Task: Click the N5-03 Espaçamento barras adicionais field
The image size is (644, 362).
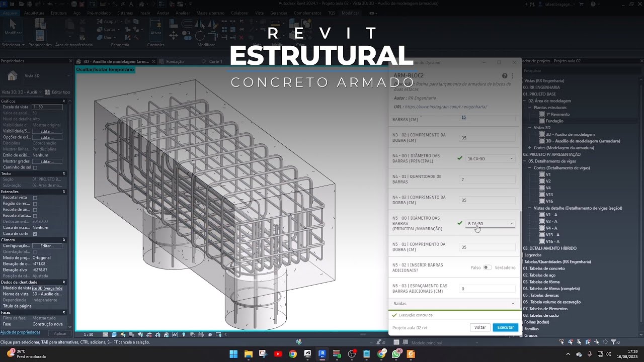Action: coord(487,289)
